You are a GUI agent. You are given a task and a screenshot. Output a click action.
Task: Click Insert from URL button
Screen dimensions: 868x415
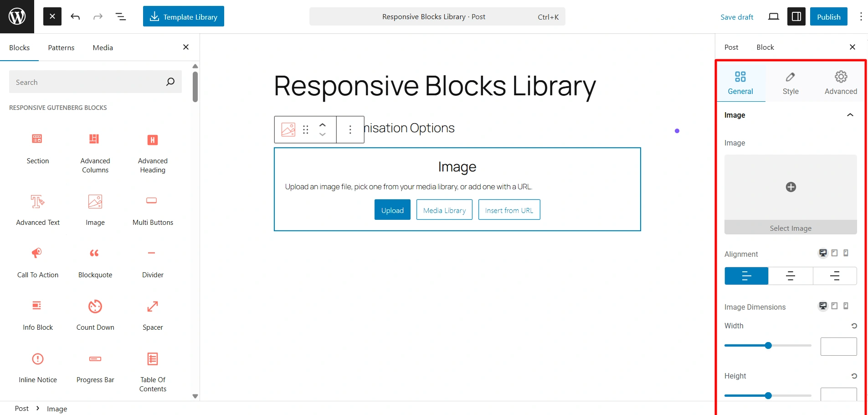(509, 210)
